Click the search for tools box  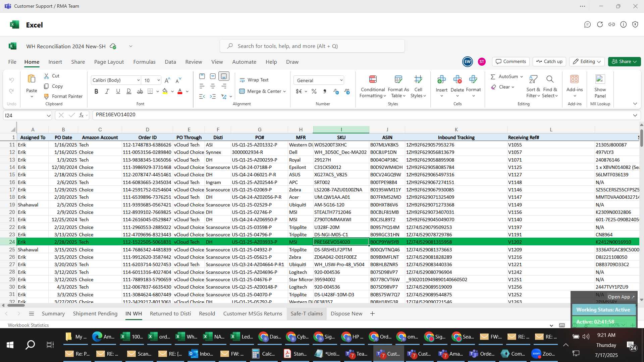pyautogui.click(x=312, y=46)
